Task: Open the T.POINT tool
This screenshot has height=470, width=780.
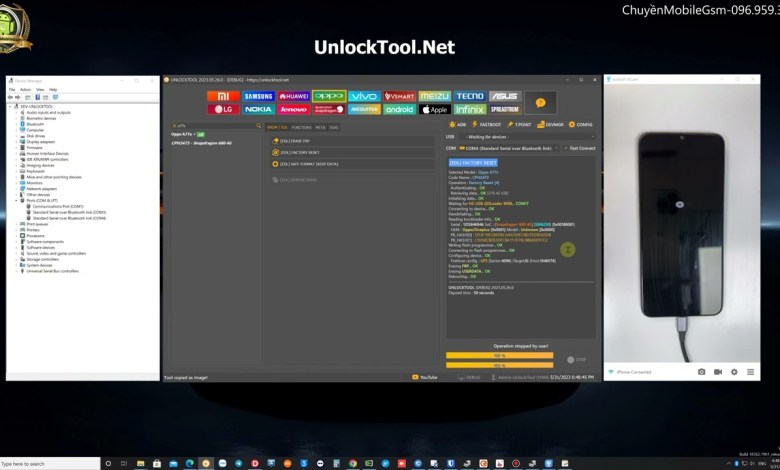Action: pyautogui.click(x=519, y=124)
